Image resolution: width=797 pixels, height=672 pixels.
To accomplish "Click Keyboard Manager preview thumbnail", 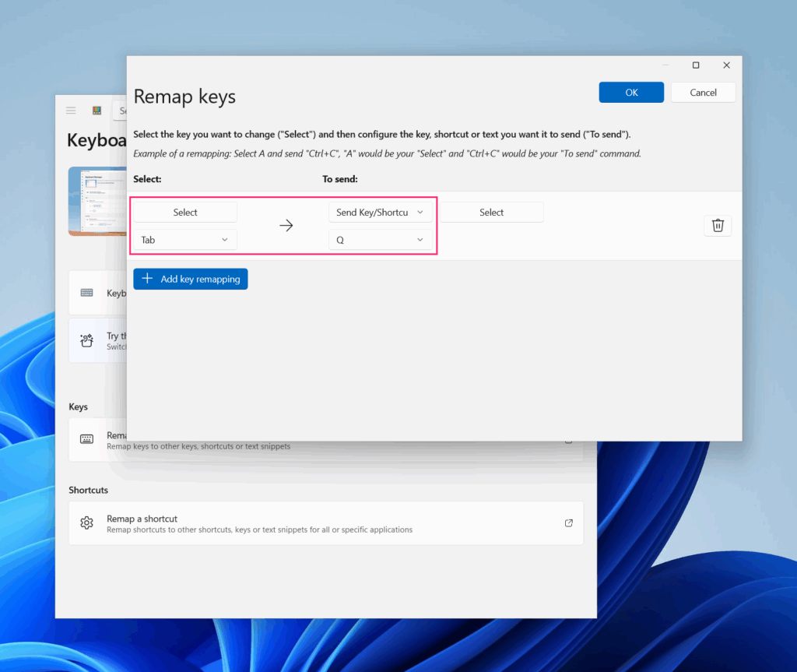I will click(x=97, y=202).
